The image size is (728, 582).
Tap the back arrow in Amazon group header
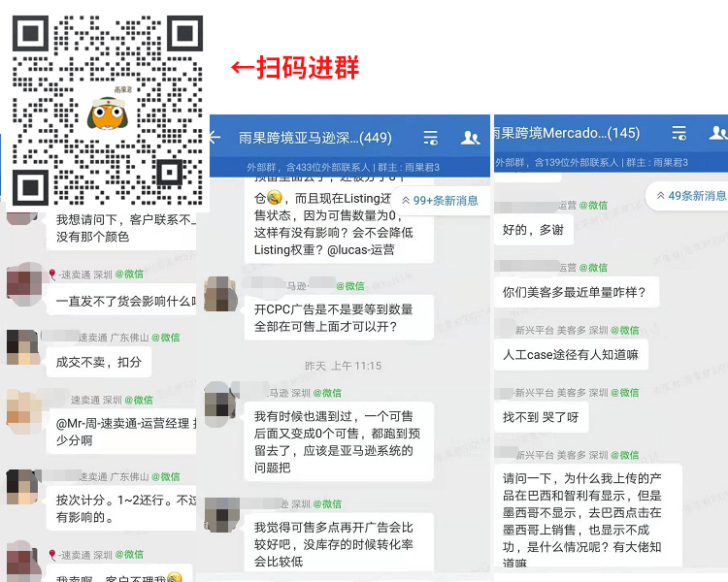(x=215, y=138)
